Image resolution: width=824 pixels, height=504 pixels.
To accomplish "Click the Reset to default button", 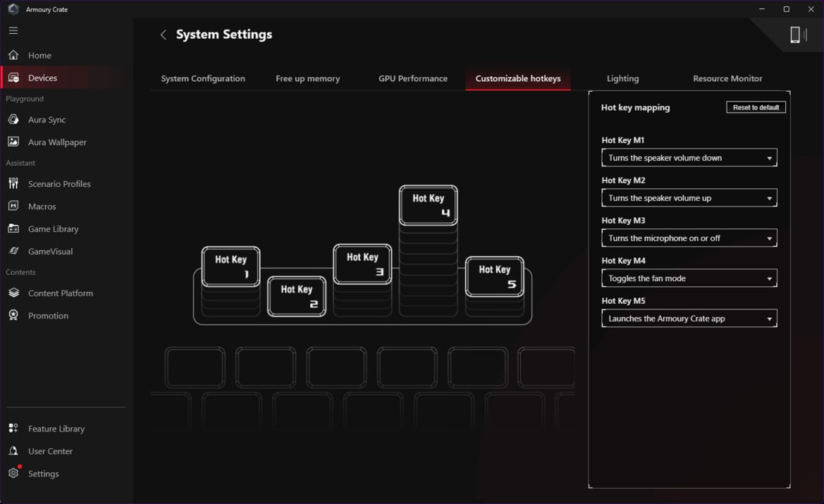I will click(x=756, y=107).
